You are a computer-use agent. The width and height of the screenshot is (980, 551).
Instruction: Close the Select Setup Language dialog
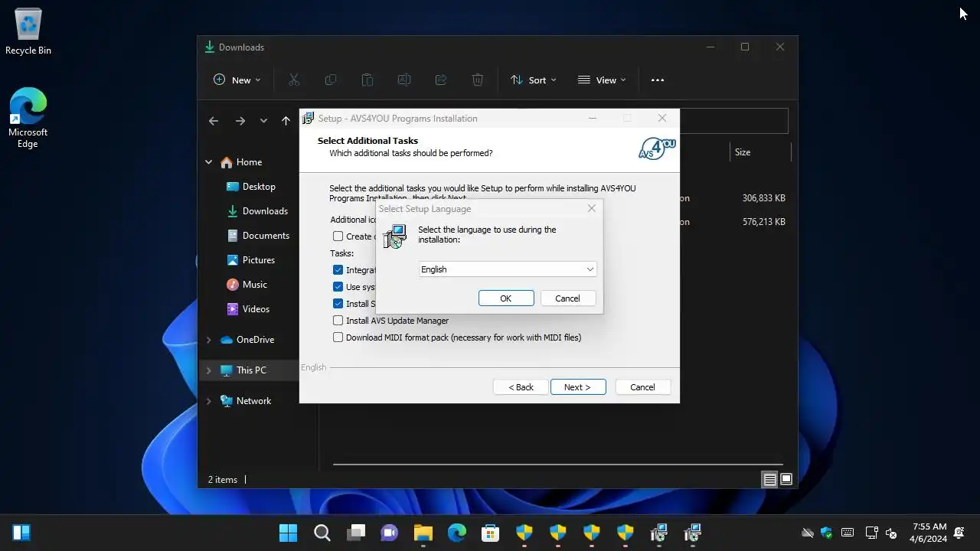[592, 208]
